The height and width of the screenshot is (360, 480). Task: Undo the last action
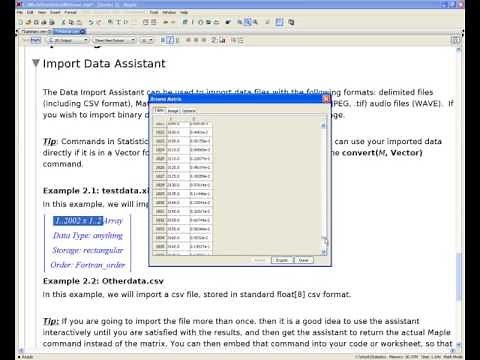click(91, 22)
